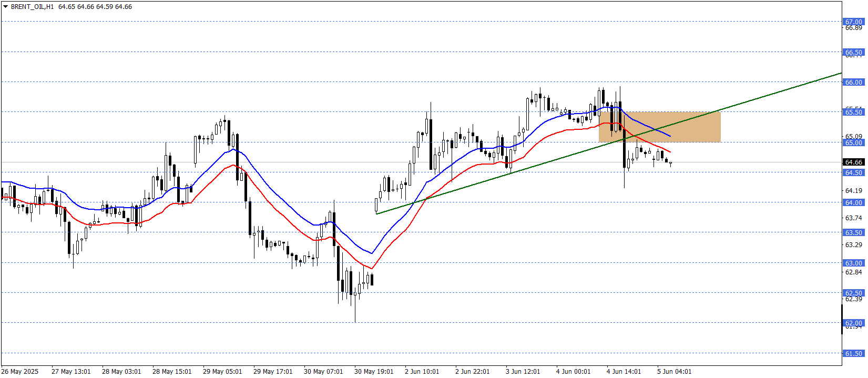This screenshot has width=868, height=378.
Task: Click the 26 May 2025 date label
Action: [x=20, y=372]
